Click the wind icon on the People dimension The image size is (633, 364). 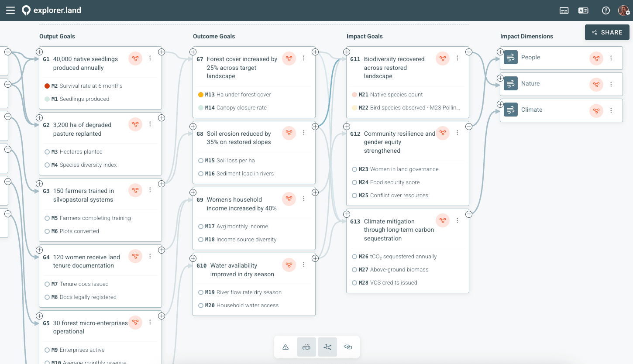(511, 57)
